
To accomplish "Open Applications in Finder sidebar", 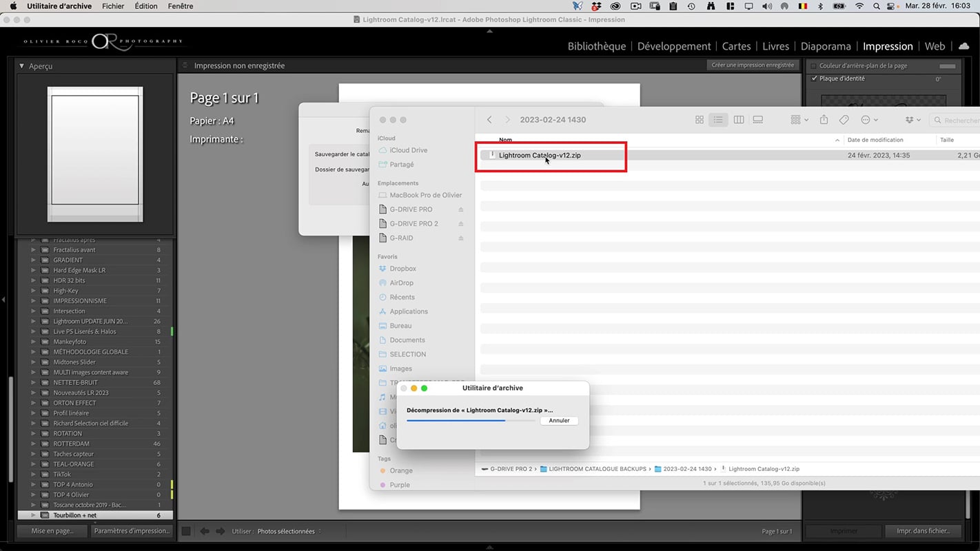I will click(409, 311).
